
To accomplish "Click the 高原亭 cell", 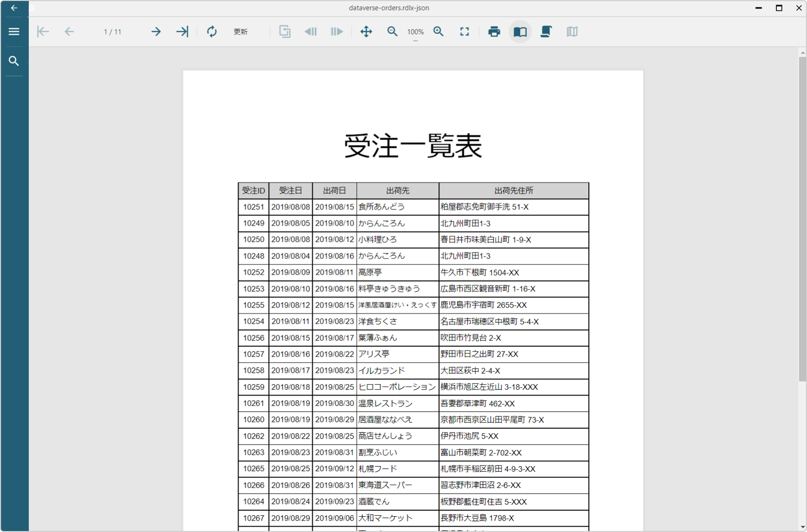I will click(x=398, y=272).
